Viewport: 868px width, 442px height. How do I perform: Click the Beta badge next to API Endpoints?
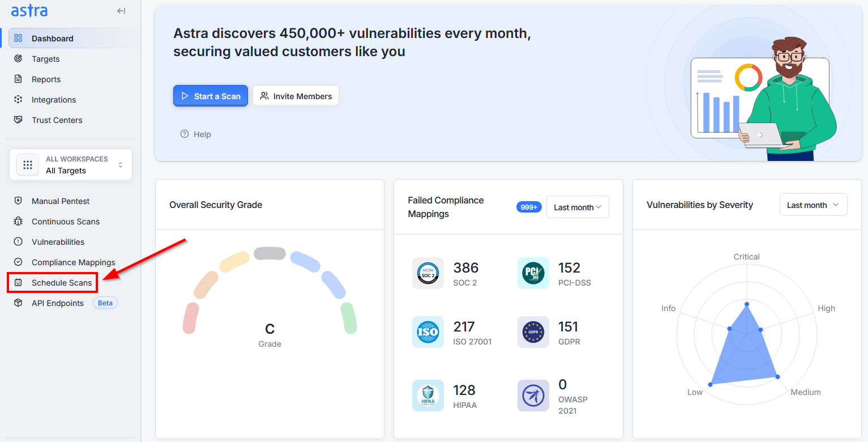point(105,303)
